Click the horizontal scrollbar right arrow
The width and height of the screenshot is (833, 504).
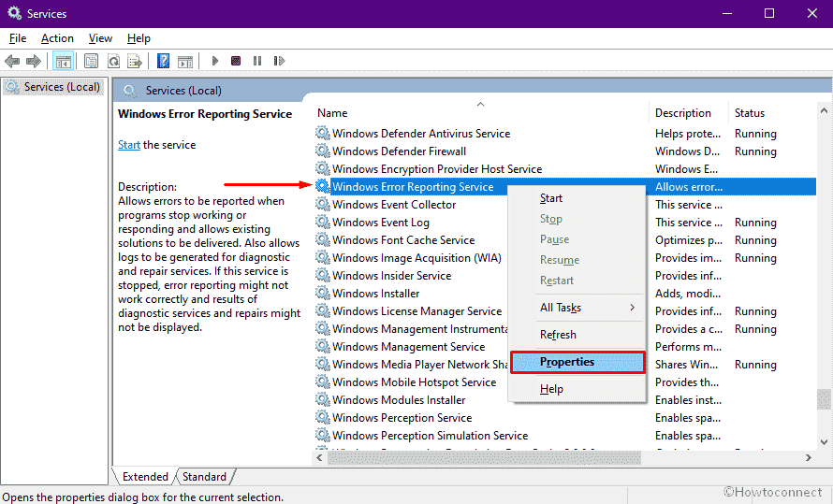click(x=809, y=457)
